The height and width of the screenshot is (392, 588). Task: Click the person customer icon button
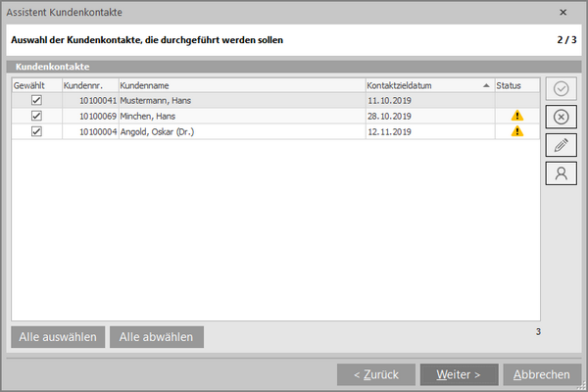[x=561, y=173]
